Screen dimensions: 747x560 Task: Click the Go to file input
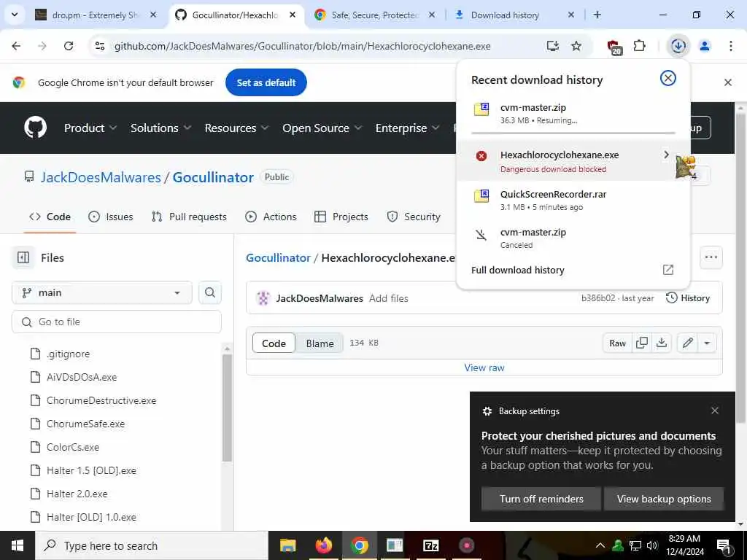[117, 322]
